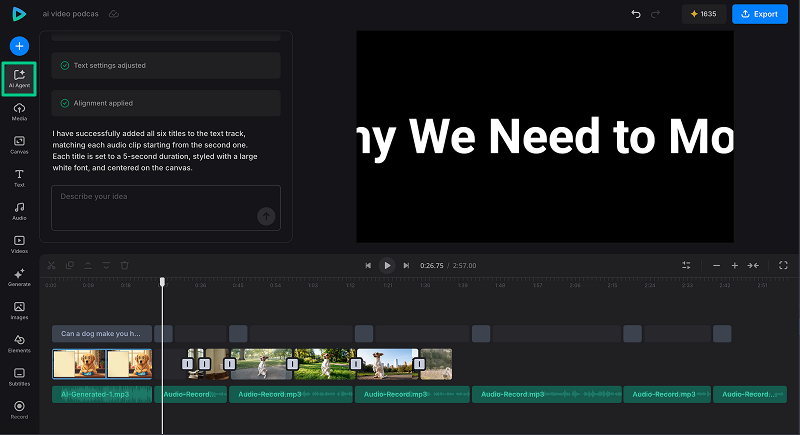The width and height of the screenshot is (800, 435).
Task: Play the video preview
Action: pos(387,265)
